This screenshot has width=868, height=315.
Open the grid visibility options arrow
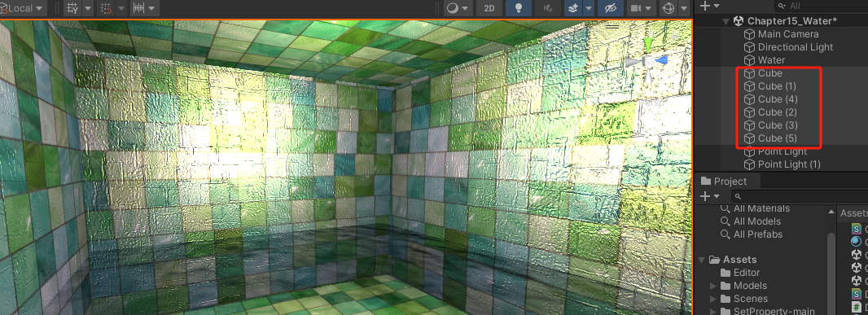(87, 8)
